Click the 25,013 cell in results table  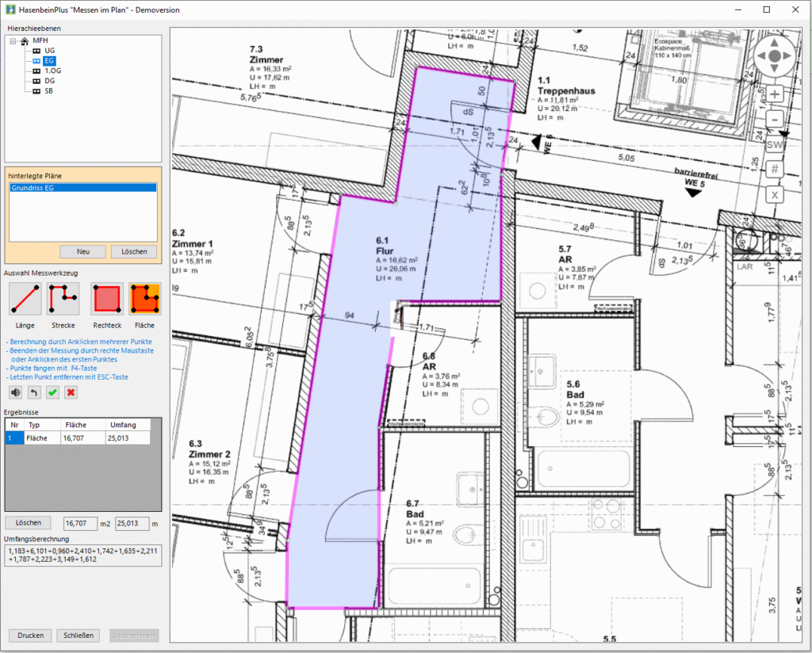coord(128,438)
